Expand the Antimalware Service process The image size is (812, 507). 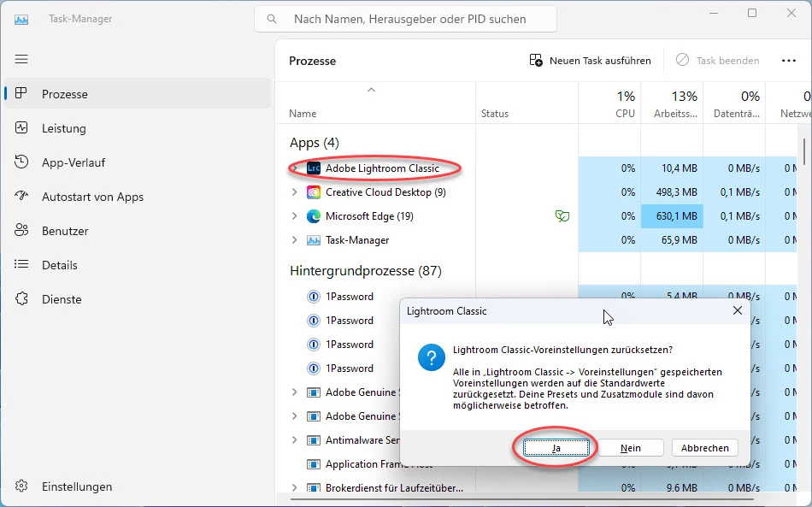pyautogui.click(x=294, y=439)
